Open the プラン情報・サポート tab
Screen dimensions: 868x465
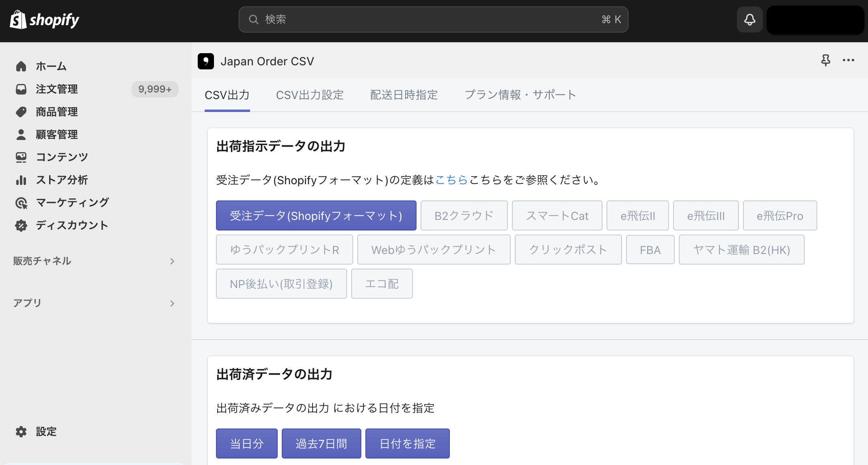pos(520,95)
